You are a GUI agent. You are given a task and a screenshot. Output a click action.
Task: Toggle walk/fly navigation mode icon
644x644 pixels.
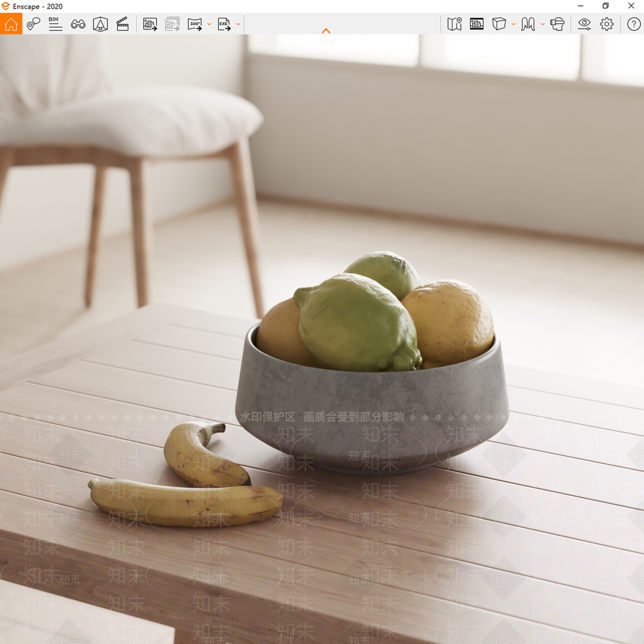(x=528, y=24)
